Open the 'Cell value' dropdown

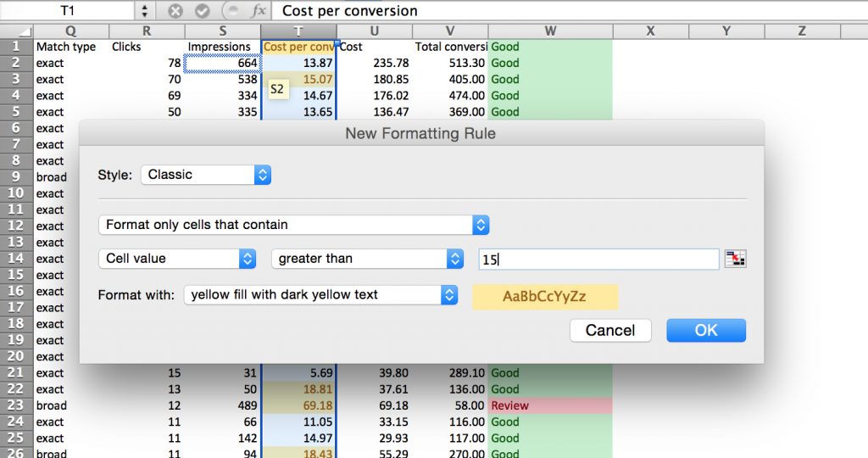click(177, 259)
